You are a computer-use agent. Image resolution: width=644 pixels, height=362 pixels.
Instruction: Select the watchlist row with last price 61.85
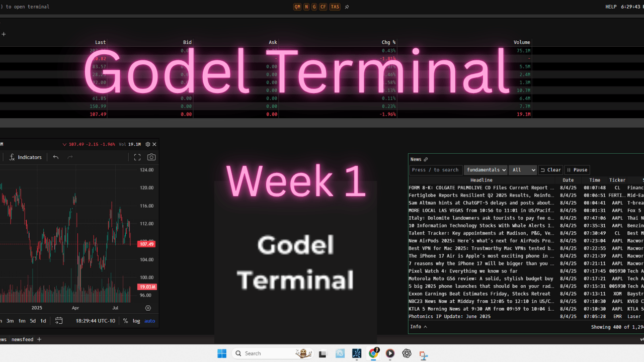[266, 98]
